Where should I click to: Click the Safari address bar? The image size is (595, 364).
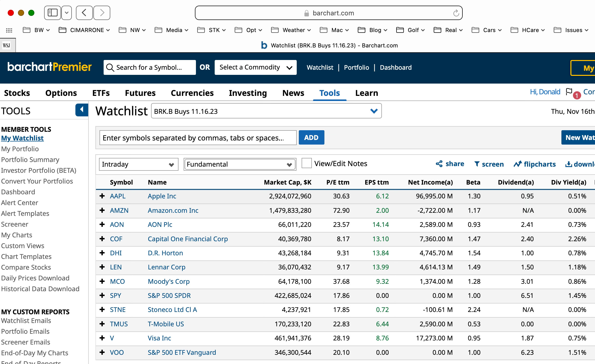tap(329, 13)
